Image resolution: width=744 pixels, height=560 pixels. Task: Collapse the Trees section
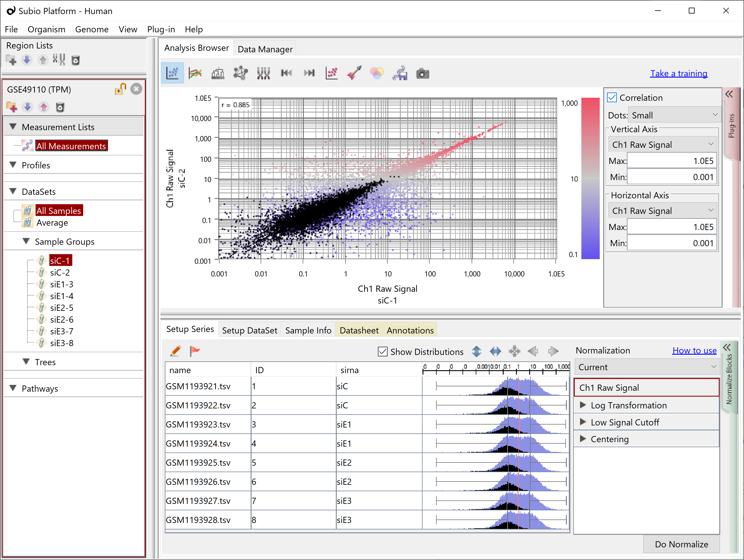pos(26,362)
